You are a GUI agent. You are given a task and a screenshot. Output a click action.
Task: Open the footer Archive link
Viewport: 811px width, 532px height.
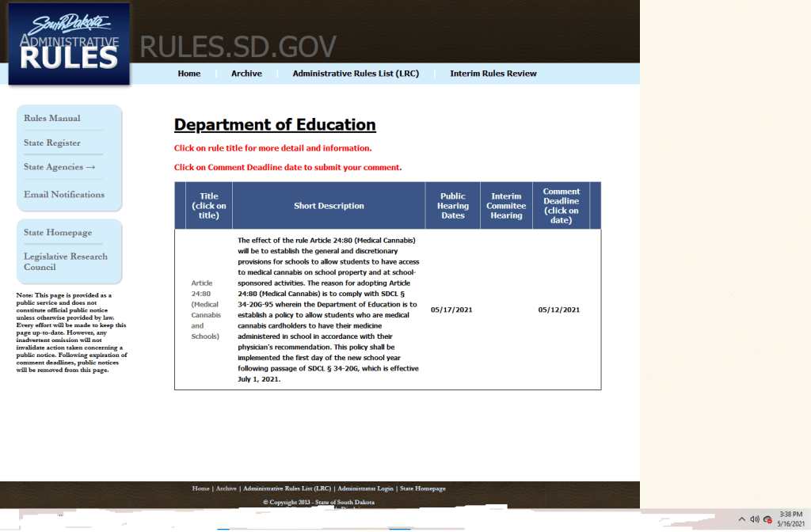226,488
